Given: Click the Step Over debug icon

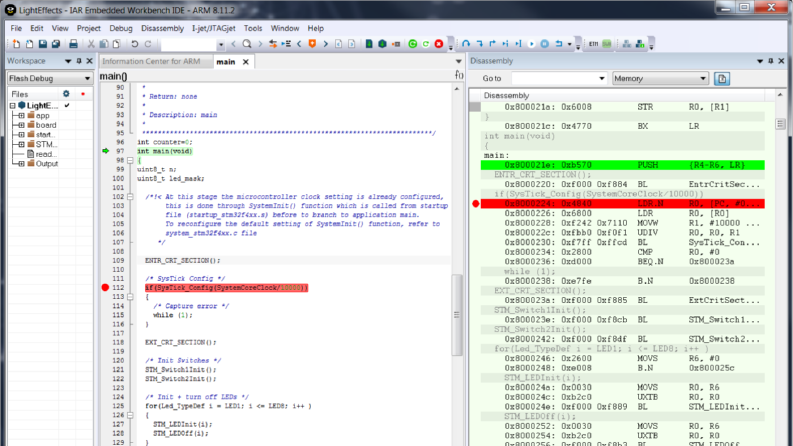Looking at the screenshot, I should pos(466,44).
